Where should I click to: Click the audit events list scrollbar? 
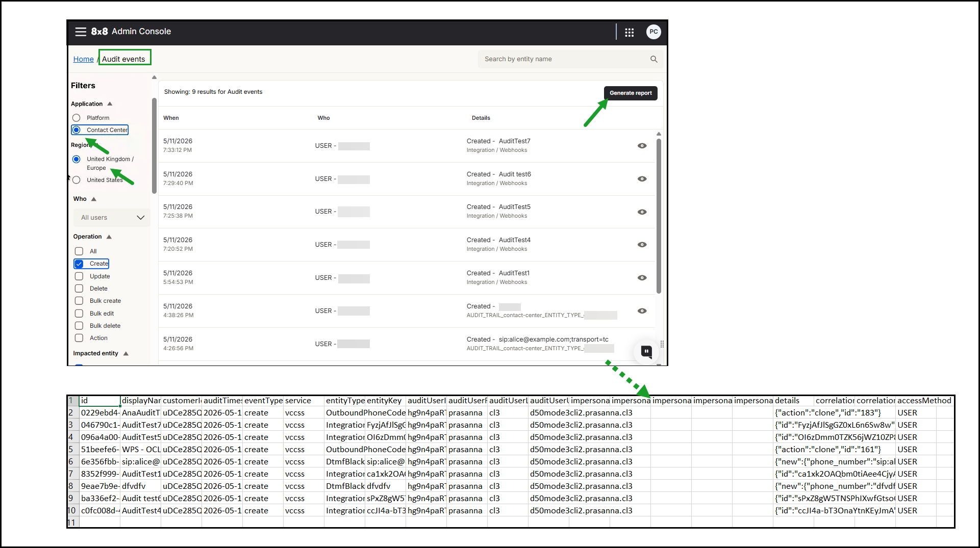pos(659,216)
